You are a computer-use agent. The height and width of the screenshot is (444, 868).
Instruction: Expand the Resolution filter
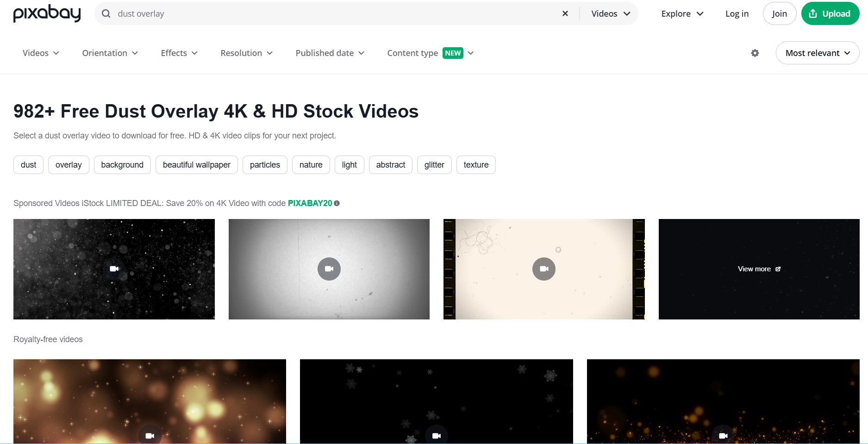(x=246, y=53)
